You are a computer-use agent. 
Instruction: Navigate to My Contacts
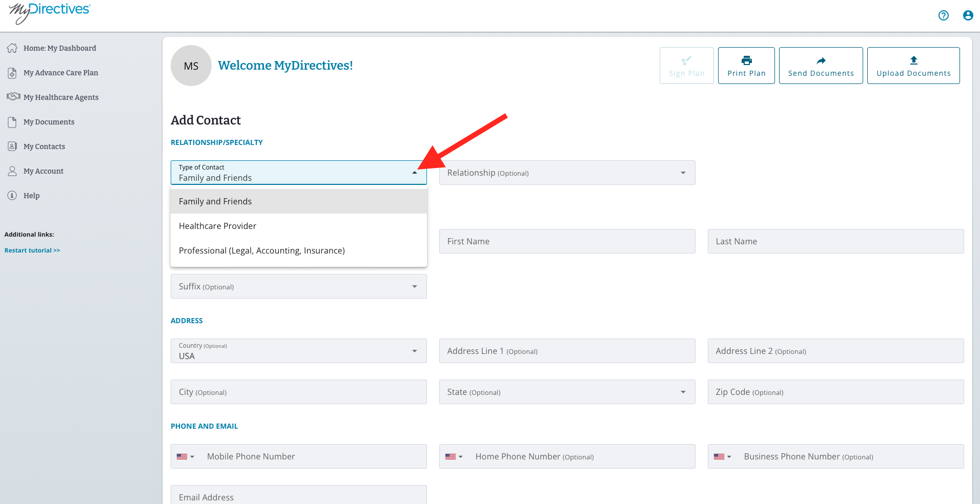click(45, 146)
